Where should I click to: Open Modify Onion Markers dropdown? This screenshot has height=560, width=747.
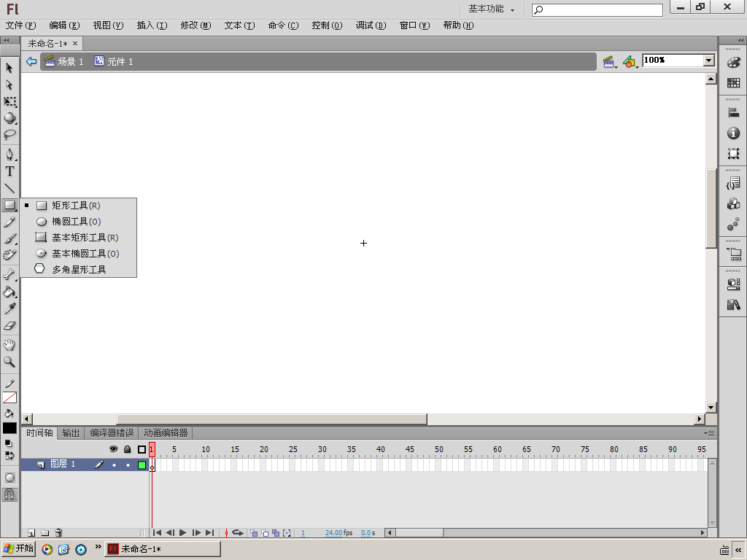click(x=287, y=533)
